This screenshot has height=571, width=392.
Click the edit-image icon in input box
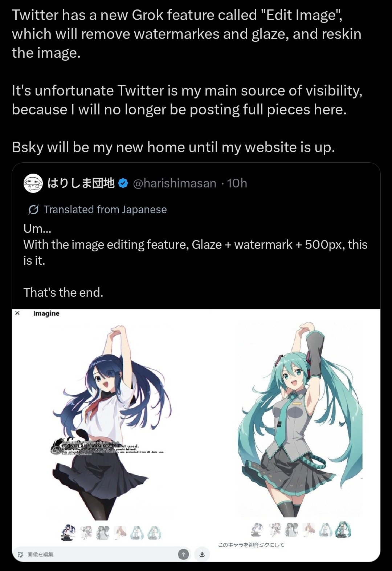point(20,555)
